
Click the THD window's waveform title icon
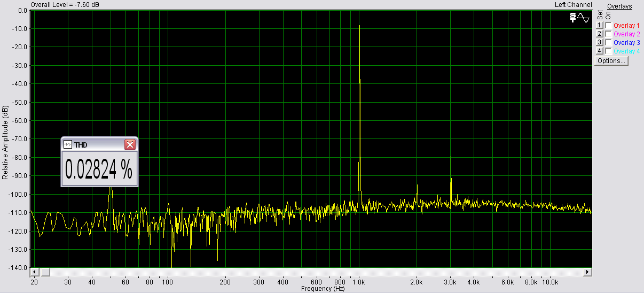click(68, 145)
